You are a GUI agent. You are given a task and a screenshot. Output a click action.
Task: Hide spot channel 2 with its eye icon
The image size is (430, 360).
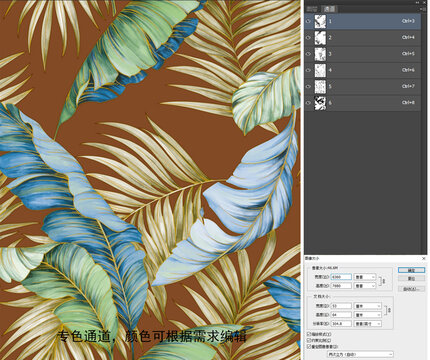point(308,37)
